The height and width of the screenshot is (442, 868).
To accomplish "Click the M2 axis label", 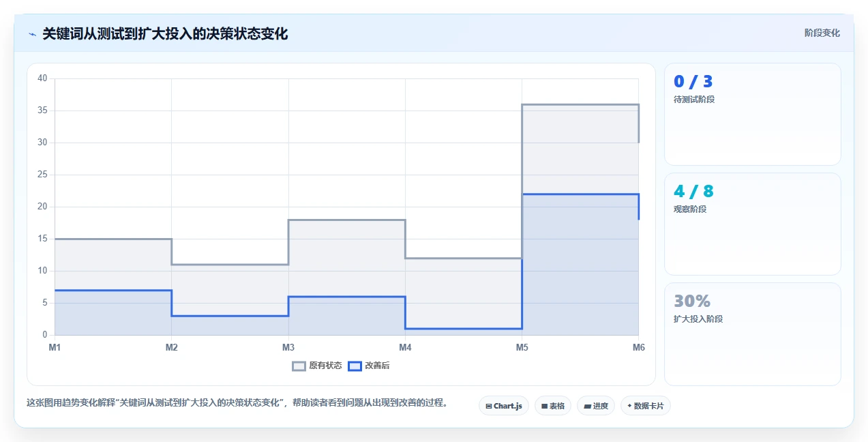I will tap(172, 348).
